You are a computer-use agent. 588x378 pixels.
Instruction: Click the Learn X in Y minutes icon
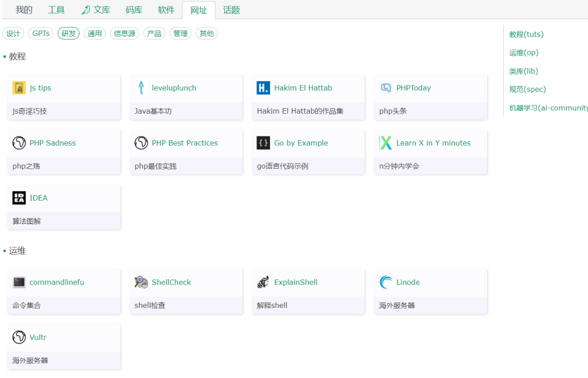385,143
